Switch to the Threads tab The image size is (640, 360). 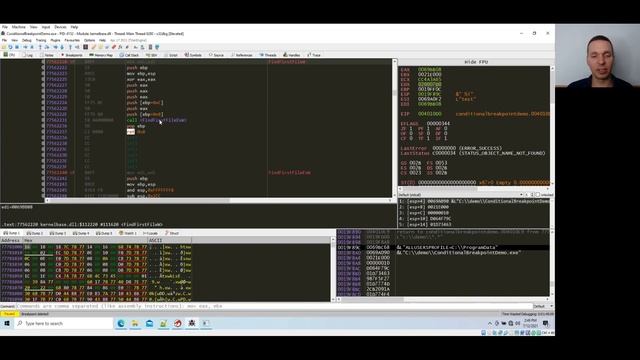[x=269, y=55]
